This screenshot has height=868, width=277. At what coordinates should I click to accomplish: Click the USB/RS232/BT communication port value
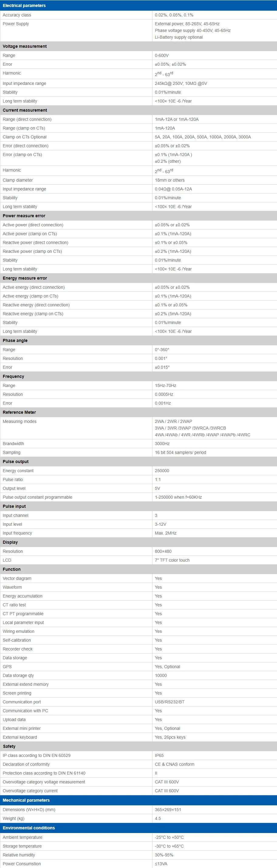pyautogui.click(x=170, y=702)
